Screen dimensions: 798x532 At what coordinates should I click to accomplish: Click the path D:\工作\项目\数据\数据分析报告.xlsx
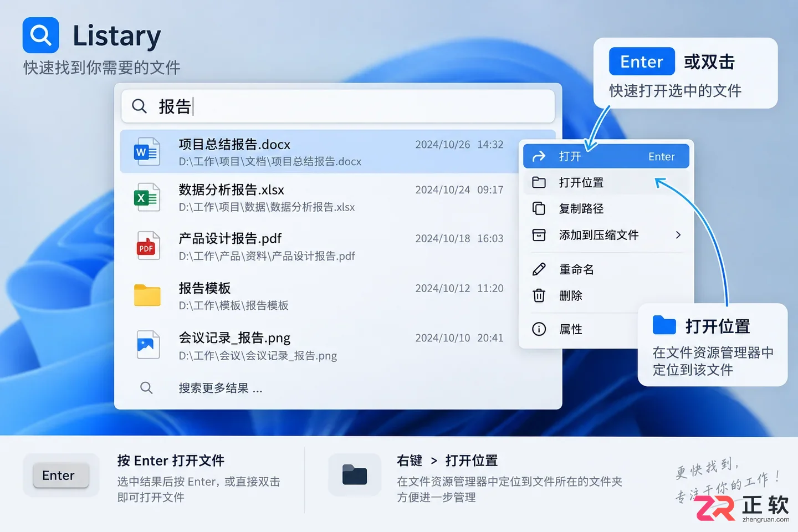267,207
